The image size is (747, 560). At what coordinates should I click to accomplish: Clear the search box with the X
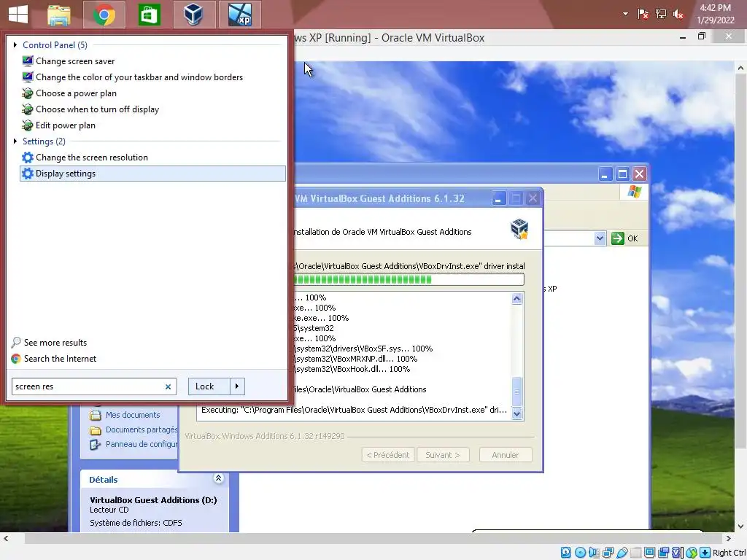[x=168, y=386]
